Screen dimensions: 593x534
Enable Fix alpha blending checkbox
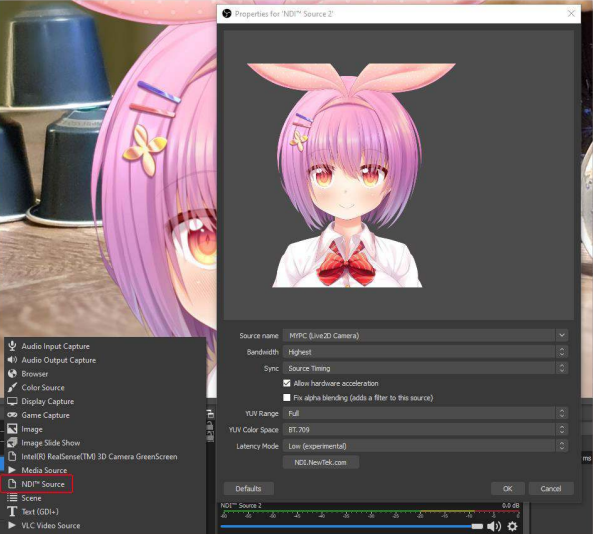(x=287, y=397)
